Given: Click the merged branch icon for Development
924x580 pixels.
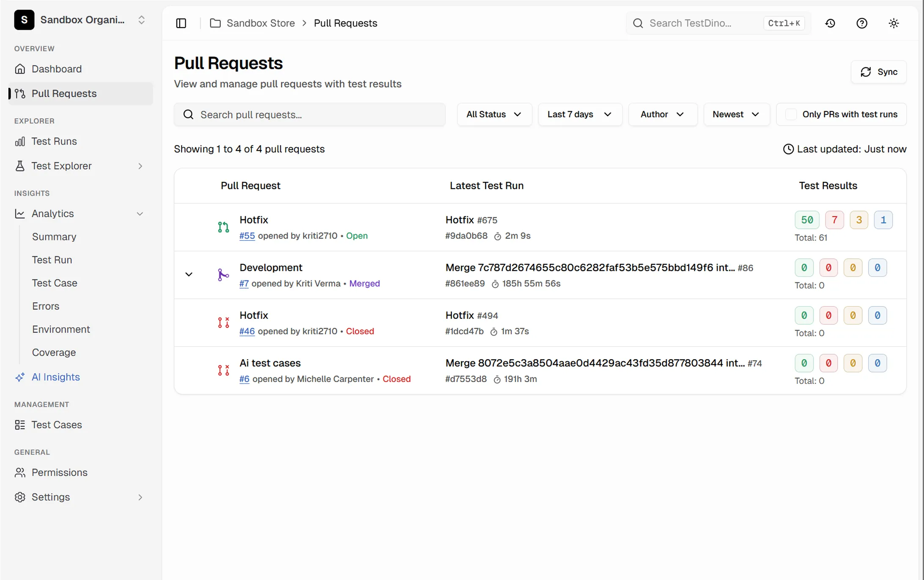Looking at the screenshot, I should pos(223,275).
